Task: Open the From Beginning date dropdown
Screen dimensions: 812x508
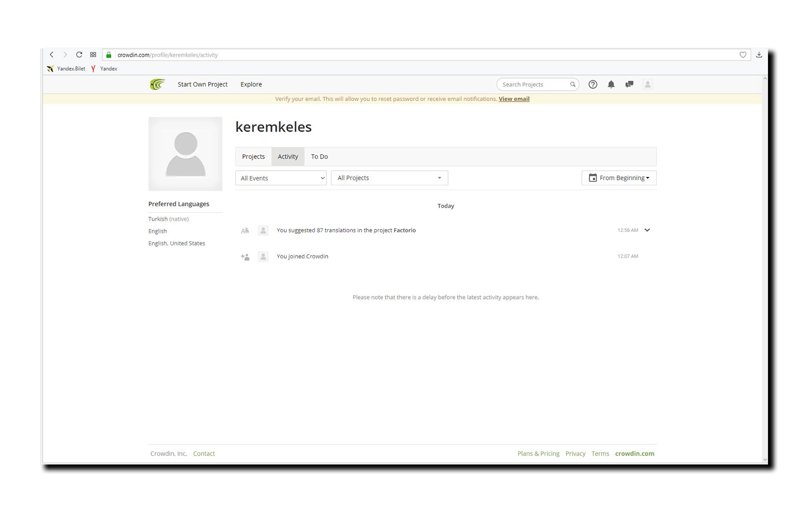Action: (619, 178)
